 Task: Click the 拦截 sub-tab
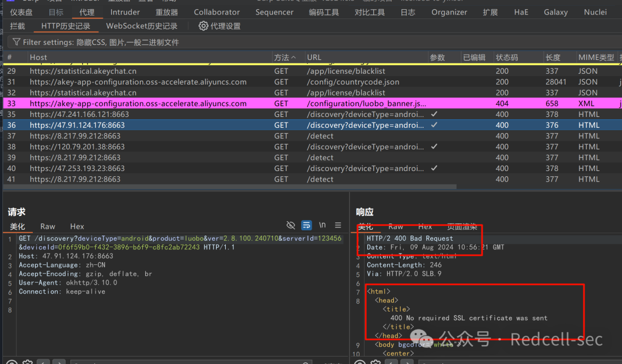coord(18,26)
